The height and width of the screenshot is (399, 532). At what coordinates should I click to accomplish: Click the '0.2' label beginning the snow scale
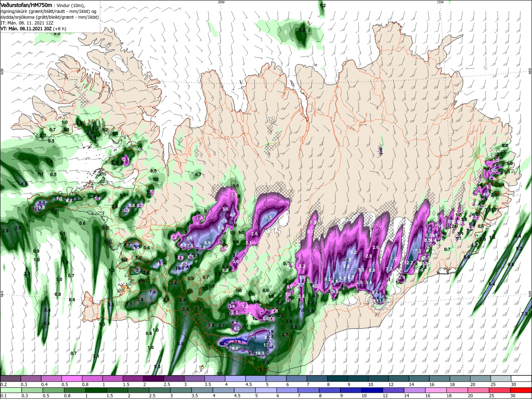(x=4, y=384)
